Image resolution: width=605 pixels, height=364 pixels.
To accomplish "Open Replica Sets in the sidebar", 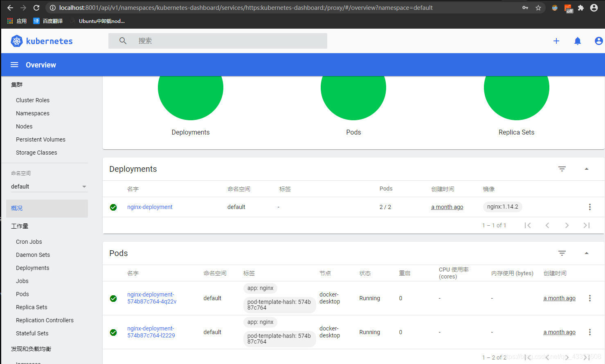I will tap(31, 307).
